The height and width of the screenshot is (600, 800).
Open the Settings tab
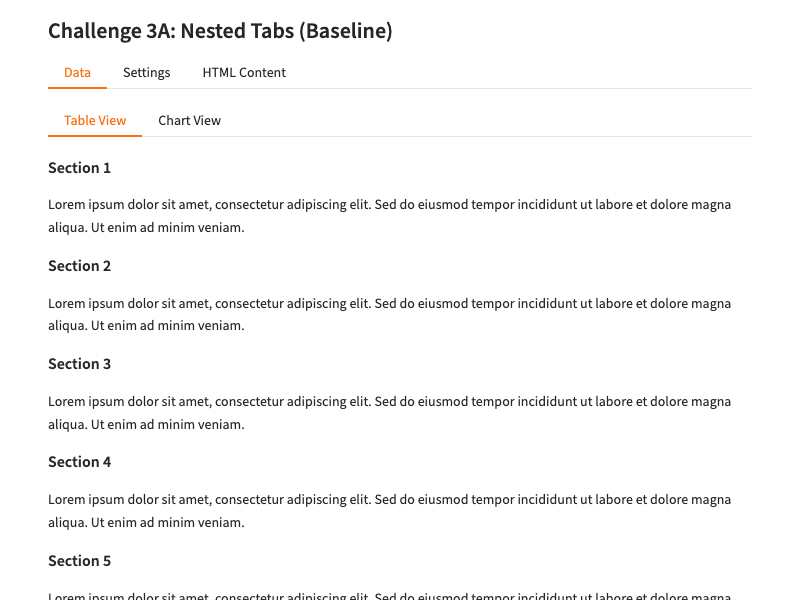coord(146,73)
